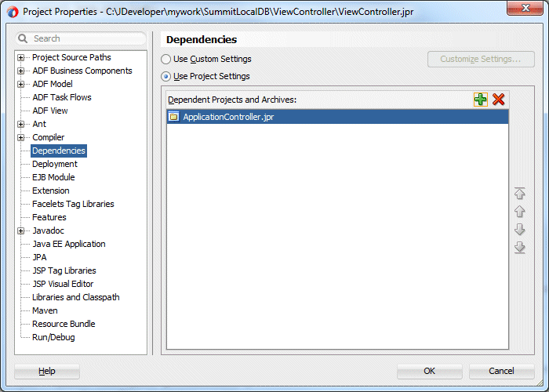The image size is (549, 392).
Task: Expand the ADF Model node
Action: point(21,84)
